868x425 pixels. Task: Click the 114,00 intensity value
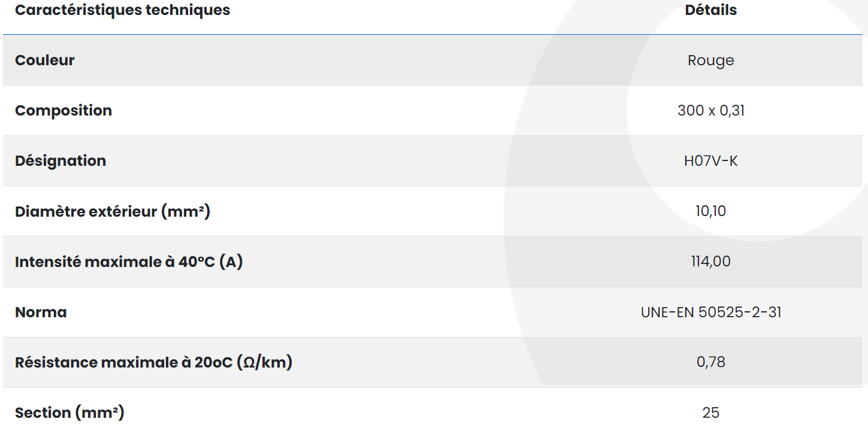click(710, 262)
